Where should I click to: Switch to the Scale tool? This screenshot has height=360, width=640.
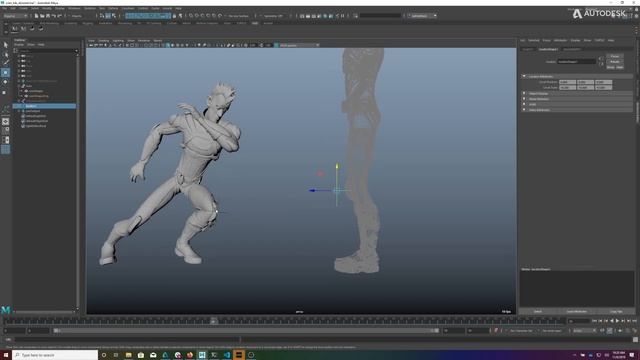point(5,92)
